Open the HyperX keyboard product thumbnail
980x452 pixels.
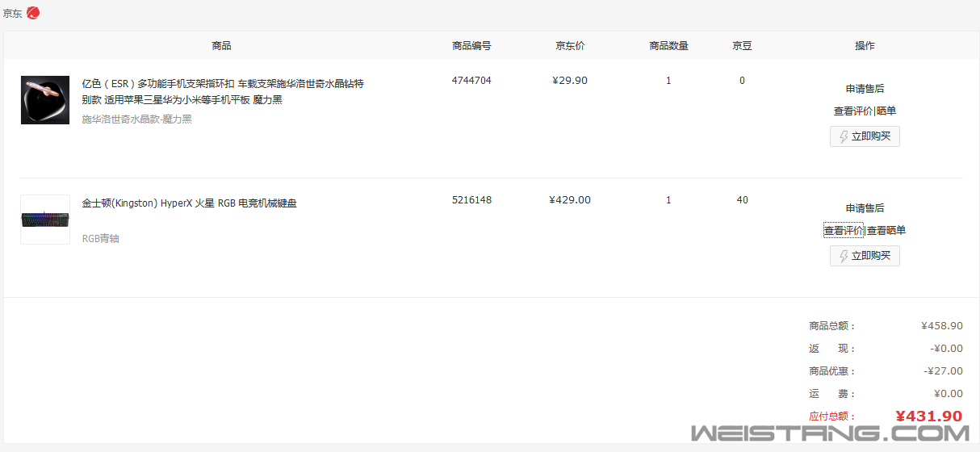coord(45,220)
